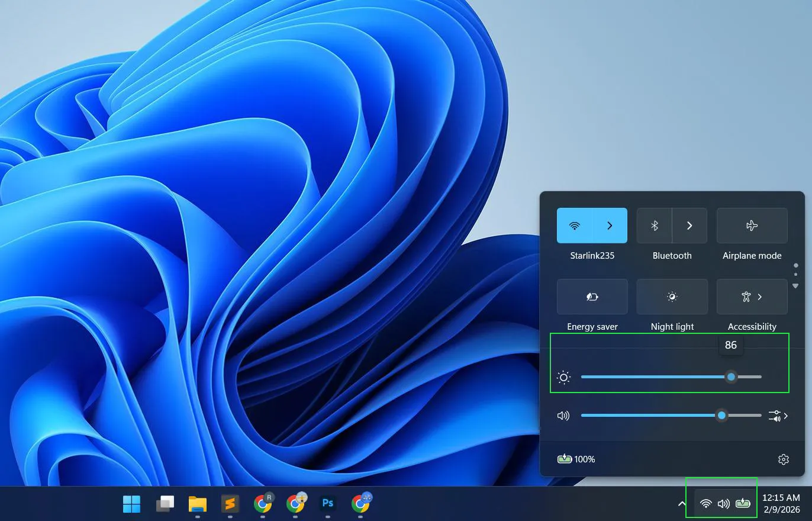Launch Photoshop from the taskbar
This screenshot has width=812, height=521.
(328, 504)
